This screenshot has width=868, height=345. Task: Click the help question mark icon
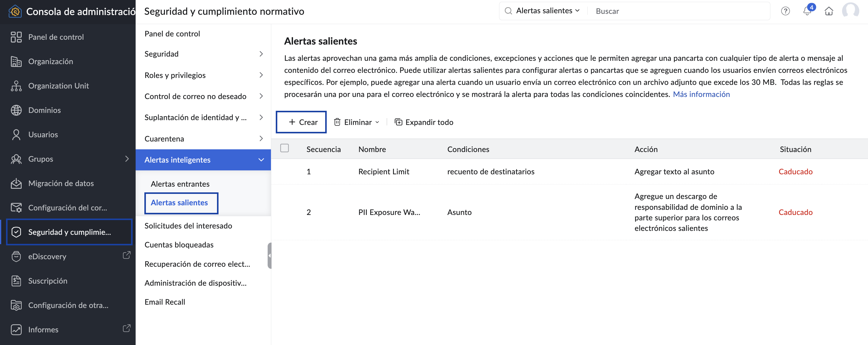pos(785,11)
